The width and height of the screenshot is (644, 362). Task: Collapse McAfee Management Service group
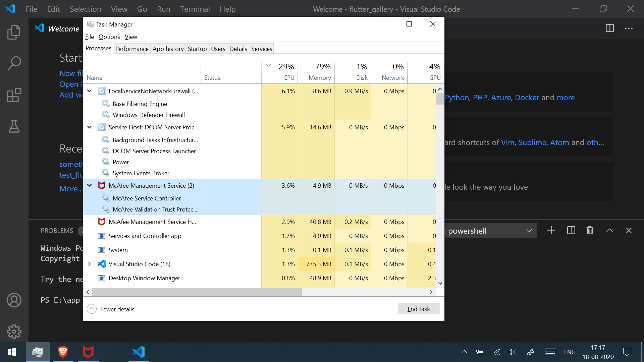[90, 185]
